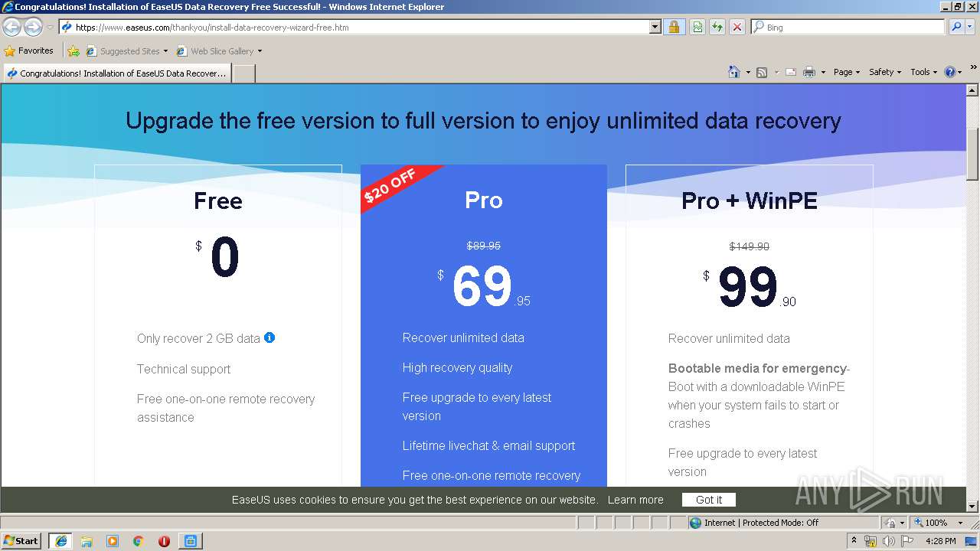Viewport: 980px width, 551px height.
Task: Click the Free plan heading
Action: pyautogui.click(x=218, y=201)
